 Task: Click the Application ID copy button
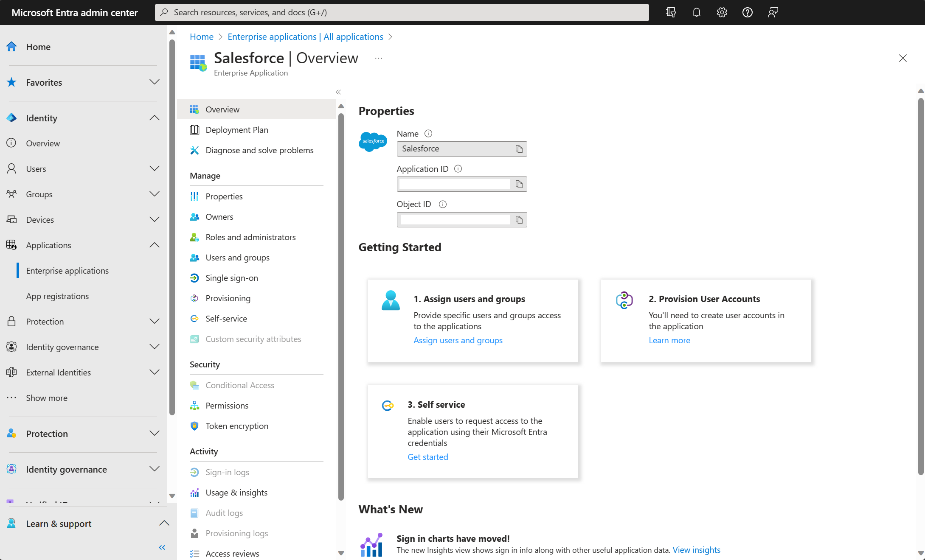[519, 184]
